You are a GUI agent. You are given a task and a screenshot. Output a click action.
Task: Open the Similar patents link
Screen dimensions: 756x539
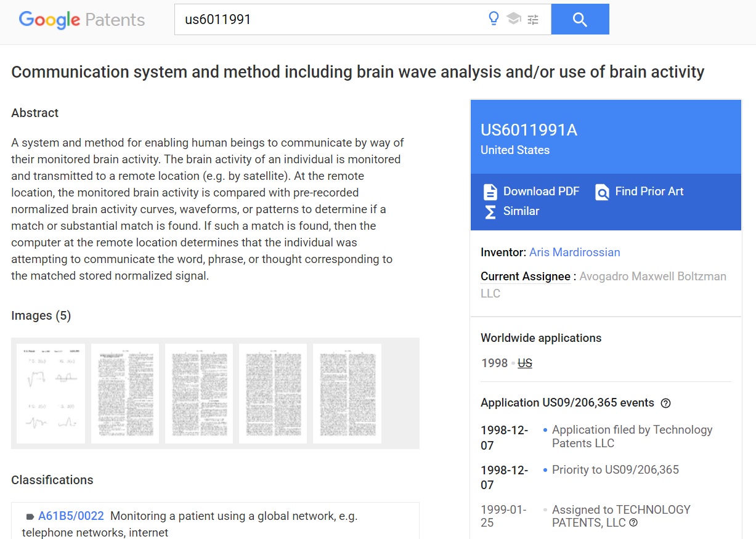click(x=521, y=211)
